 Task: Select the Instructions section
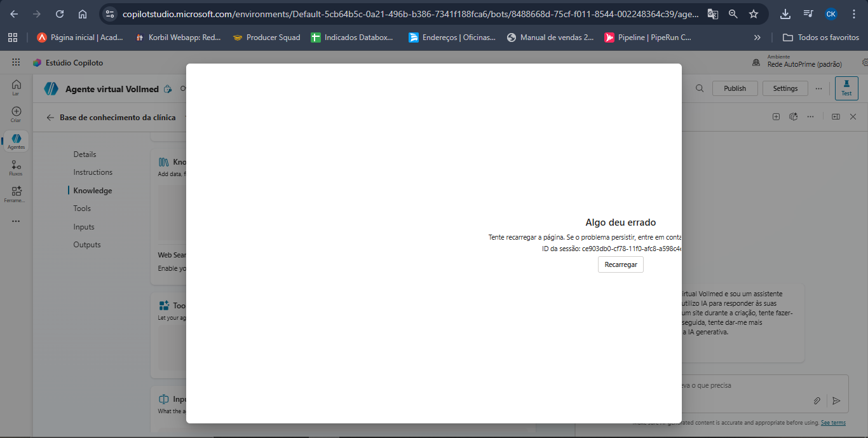pos(93,172)
